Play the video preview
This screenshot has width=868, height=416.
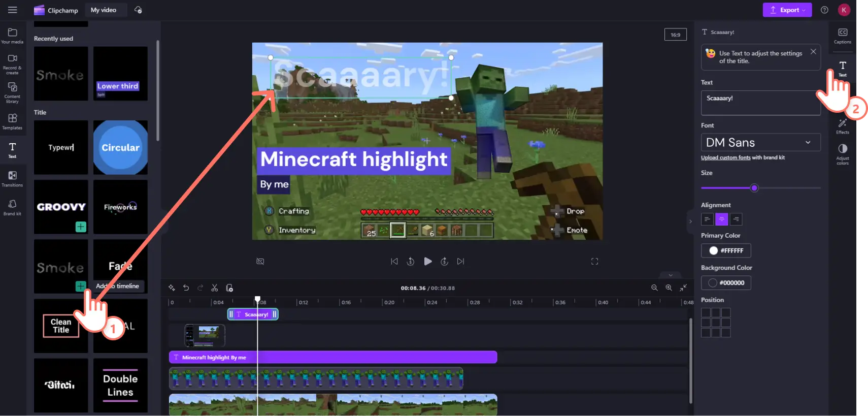pos(428,261)
